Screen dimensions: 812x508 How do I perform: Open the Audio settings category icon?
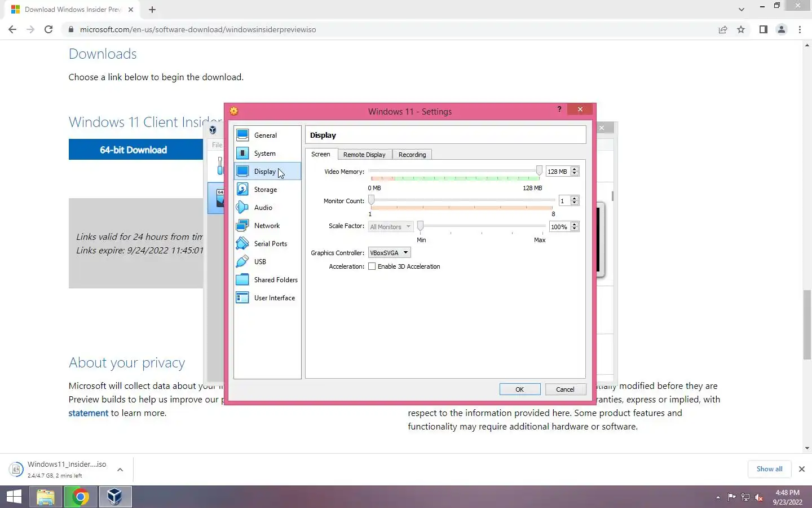click(x=242, y=207)
